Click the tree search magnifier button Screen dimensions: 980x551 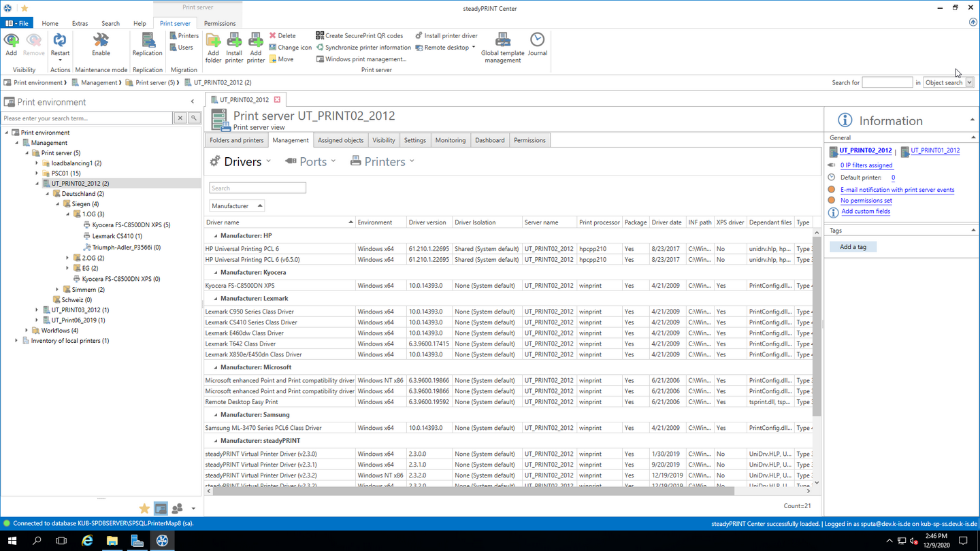pos(193,118)
